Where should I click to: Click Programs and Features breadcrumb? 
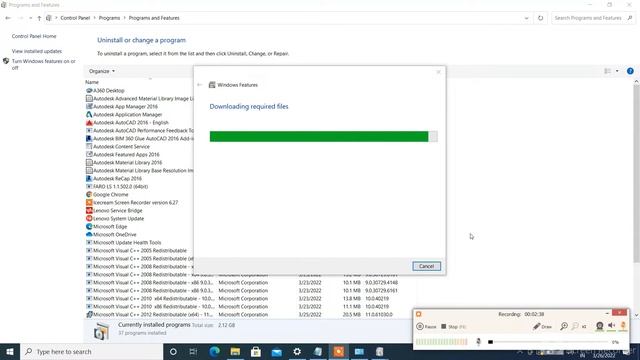click(154, 18)
